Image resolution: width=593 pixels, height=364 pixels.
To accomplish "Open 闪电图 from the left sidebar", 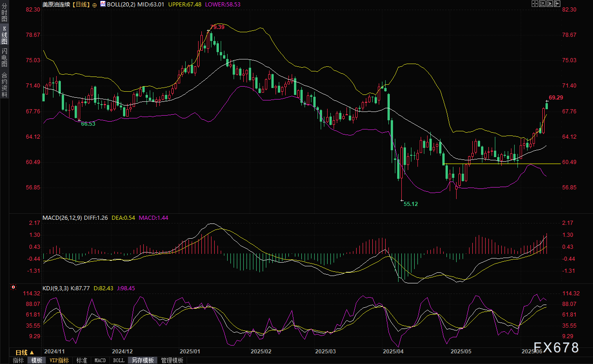I will (x=4, y=57).
